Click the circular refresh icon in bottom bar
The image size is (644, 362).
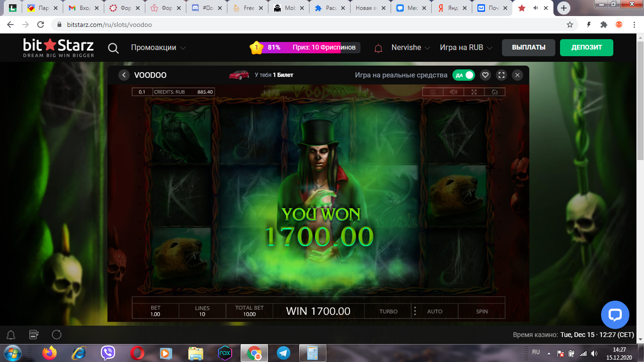[x=57, y=335]
